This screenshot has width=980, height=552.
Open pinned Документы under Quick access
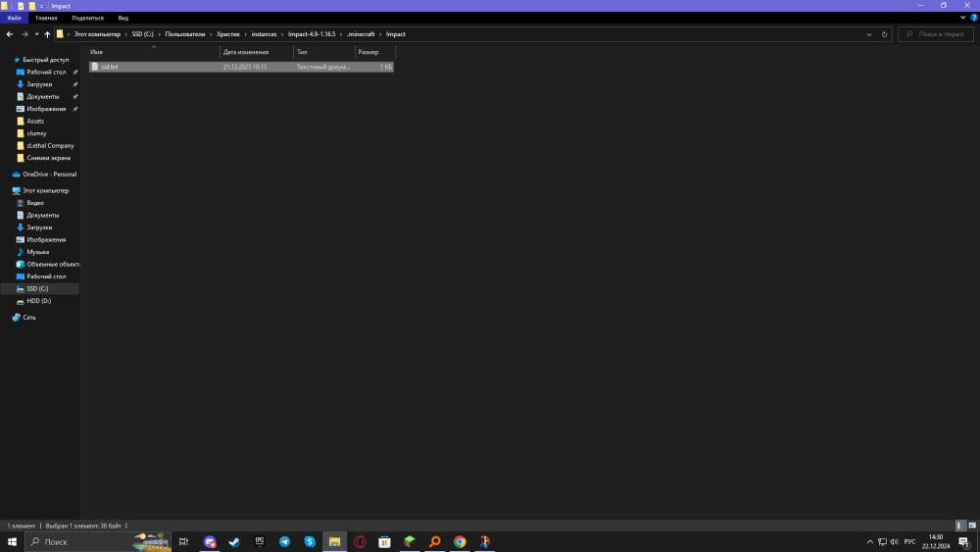point(42,97)
